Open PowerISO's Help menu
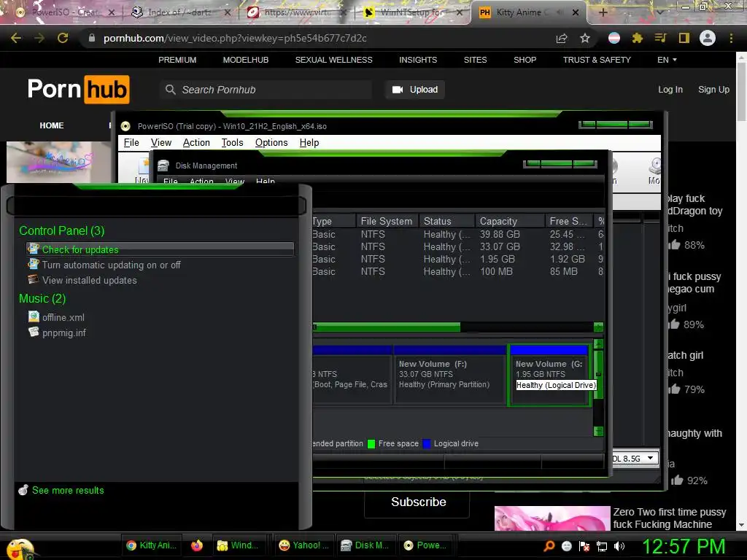The image size is (747, 560). point(309,143)
